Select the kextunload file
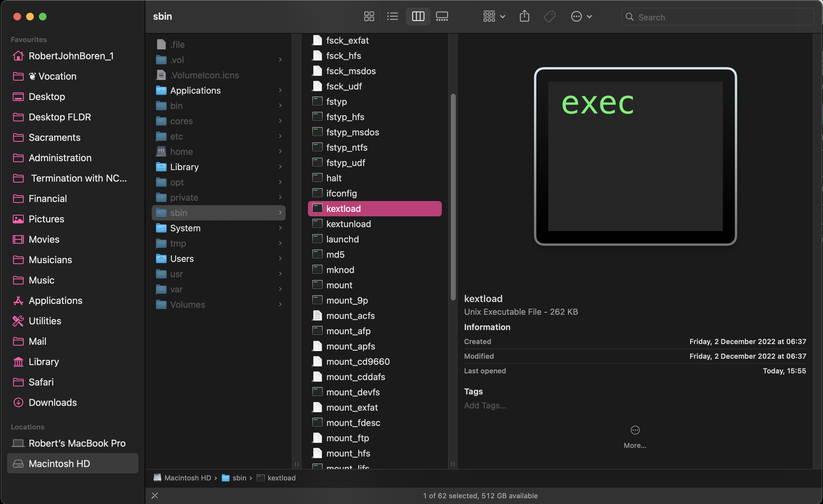This screenshot has height=504, width=823. (348, 224)
